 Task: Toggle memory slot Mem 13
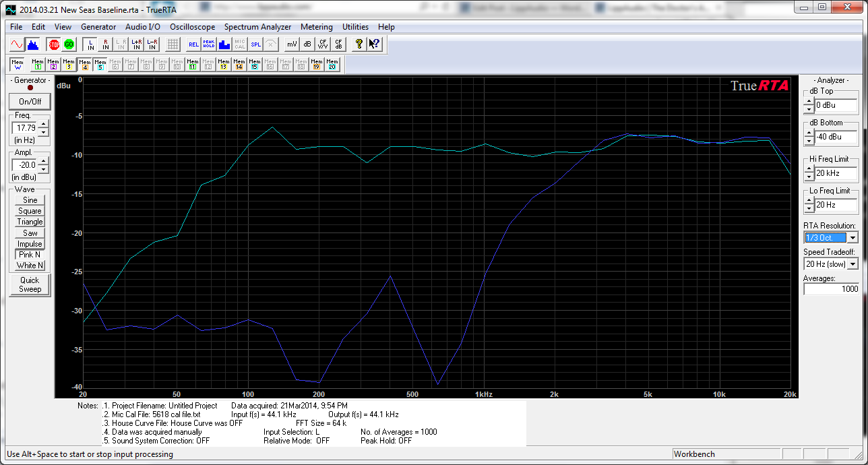[224, 65]
